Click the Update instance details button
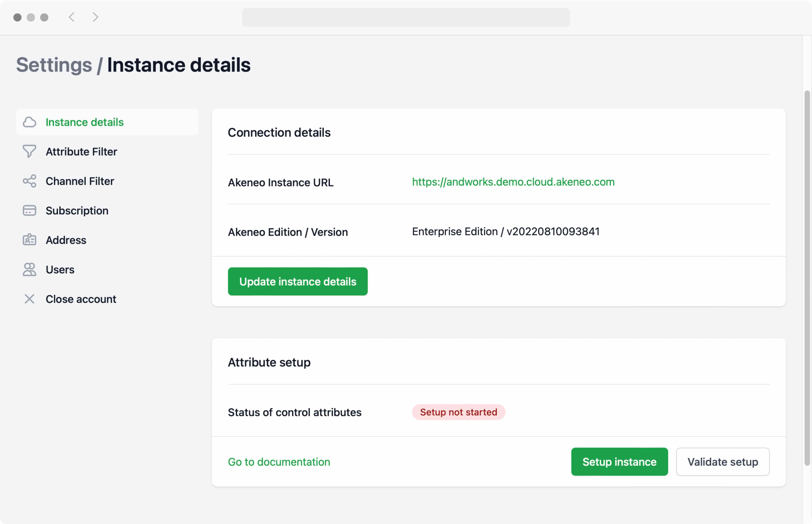The height and width of the screenshot is (524, 812). coord(297,281)
